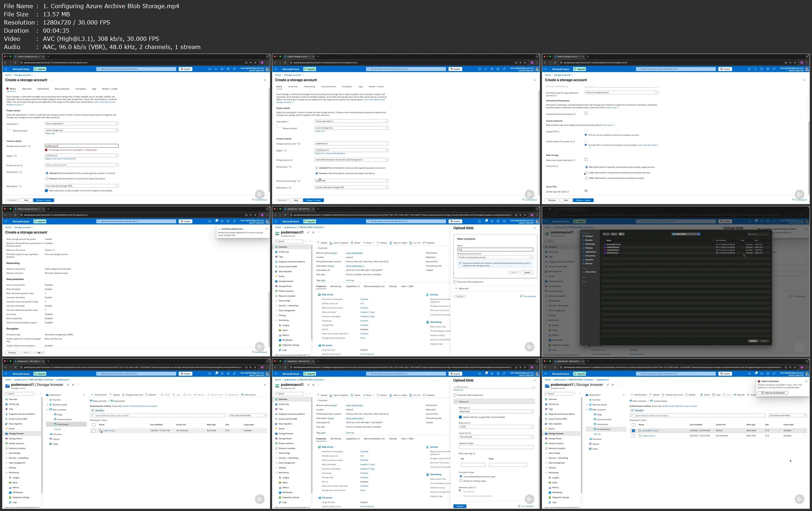Toggle Allow cross-tenant replication checkbox

click(586, 159)
